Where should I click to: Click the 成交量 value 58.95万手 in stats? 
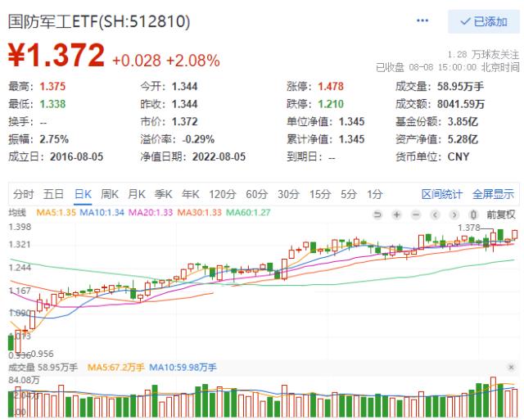point(460,87)
